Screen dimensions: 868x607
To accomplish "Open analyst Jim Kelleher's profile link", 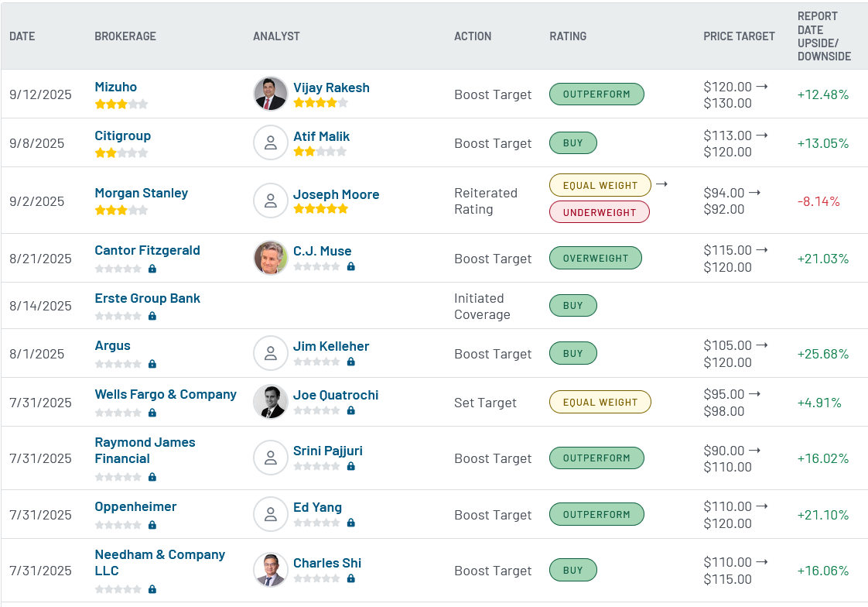I will click(x=331, y=346).
